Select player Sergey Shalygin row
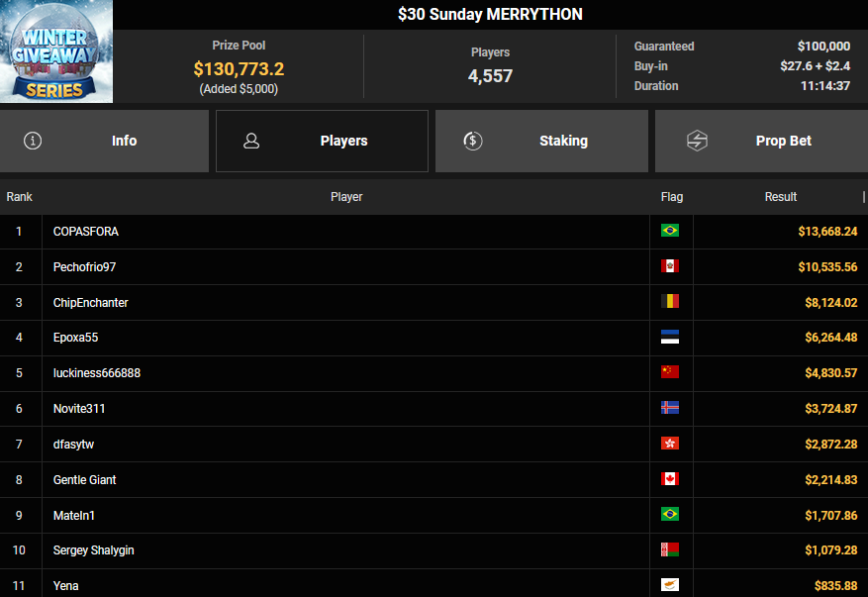The image size is (868, 597). [92, 550]
